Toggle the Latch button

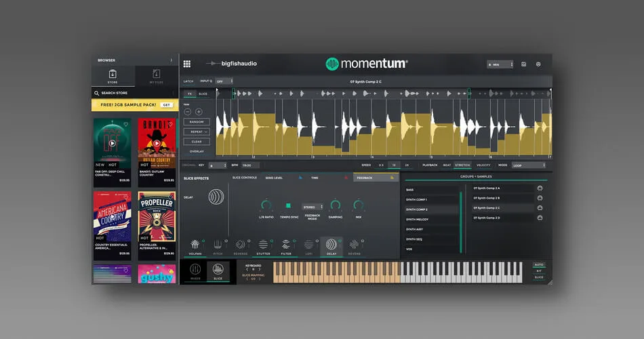(x=188, y=81)
